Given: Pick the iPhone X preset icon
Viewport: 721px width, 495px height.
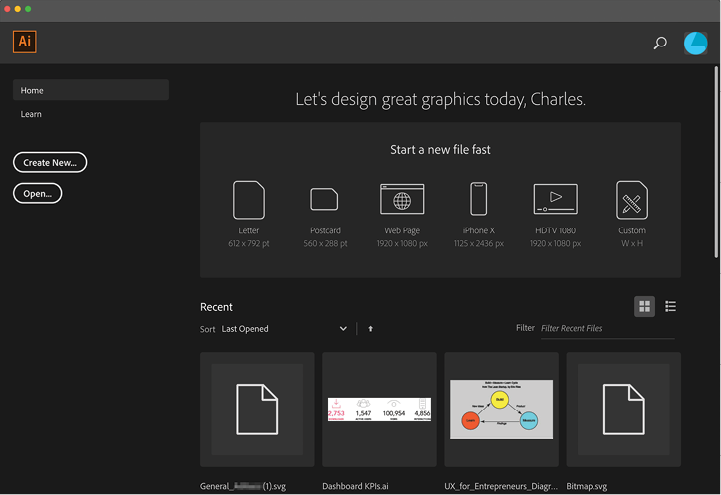Looking at the screenshot, I should [x=479, y=200].
